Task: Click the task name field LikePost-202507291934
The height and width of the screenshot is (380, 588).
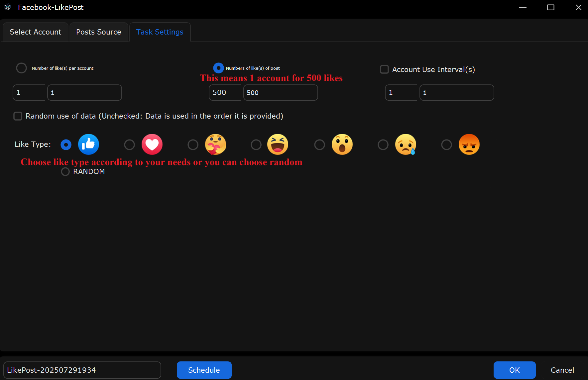Action: coord(82,370)
